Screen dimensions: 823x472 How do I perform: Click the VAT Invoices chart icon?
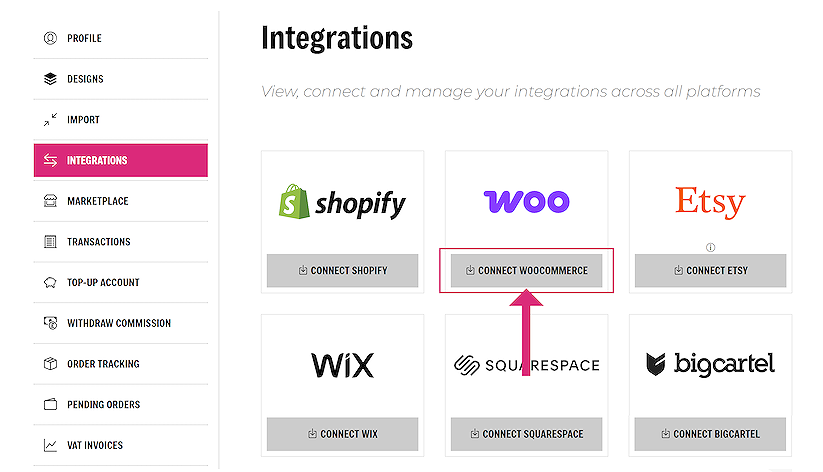click(x=50, y=445)
